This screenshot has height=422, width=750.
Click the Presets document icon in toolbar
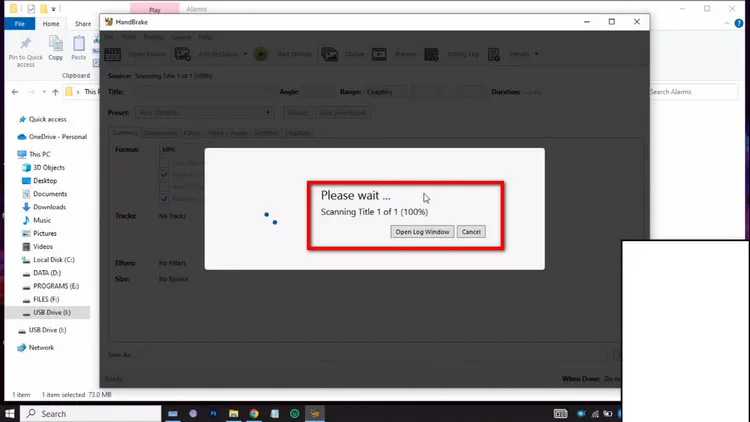pyautogui.click(x=494, y=54)
